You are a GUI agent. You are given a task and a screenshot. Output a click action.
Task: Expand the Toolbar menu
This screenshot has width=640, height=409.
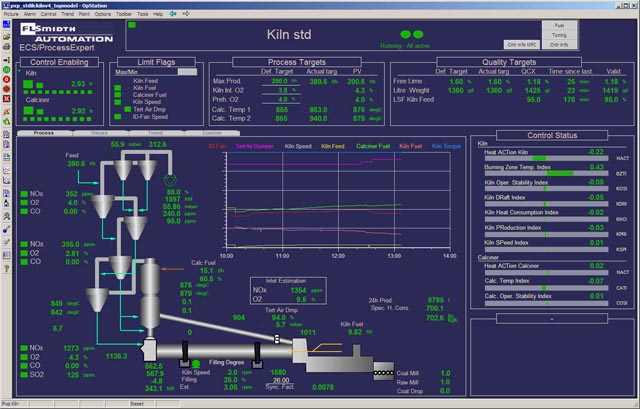tap(123, 16)
